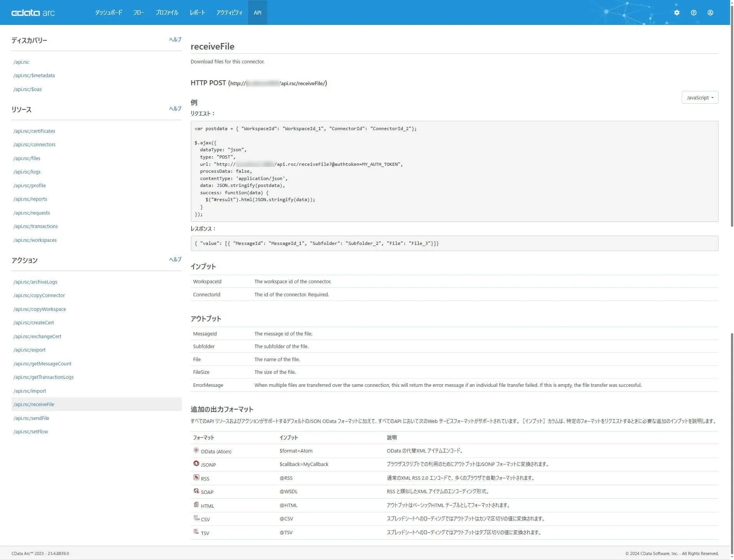Click the TSV format icon

pyautogui.click(x=196, y=532)
